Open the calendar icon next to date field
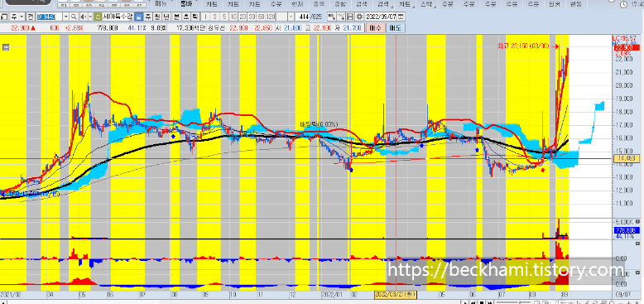Screen dimensions: 644x304 coord(401,17)
